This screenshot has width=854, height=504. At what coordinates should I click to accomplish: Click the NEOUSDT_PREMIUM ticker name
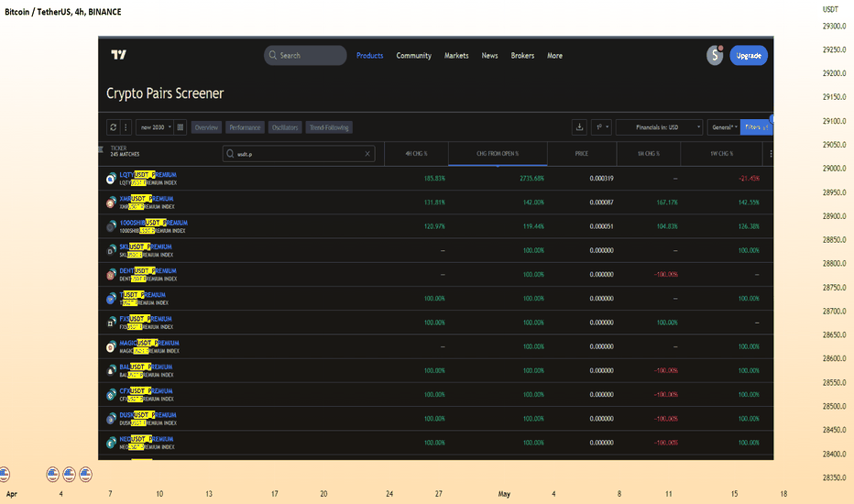pos(146,439)
